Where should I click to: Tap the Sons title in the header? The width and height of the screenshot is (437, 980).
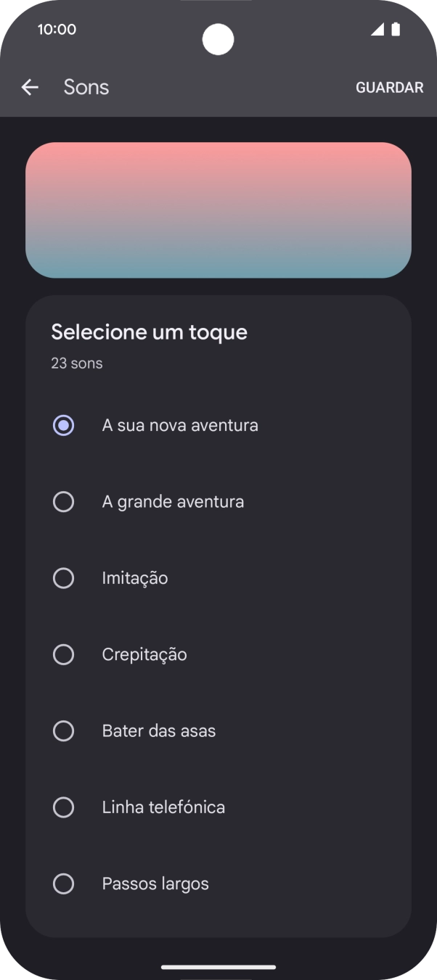[x=86, y=86]
